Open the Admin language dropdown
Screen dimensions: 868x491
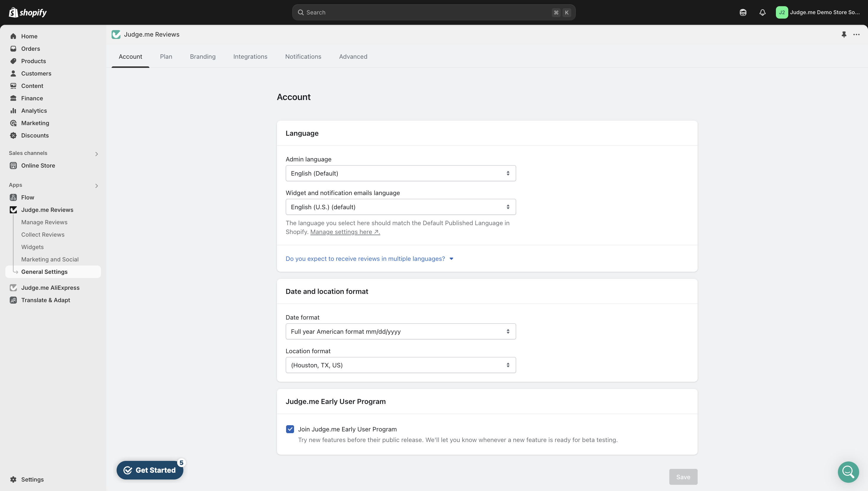400,173
